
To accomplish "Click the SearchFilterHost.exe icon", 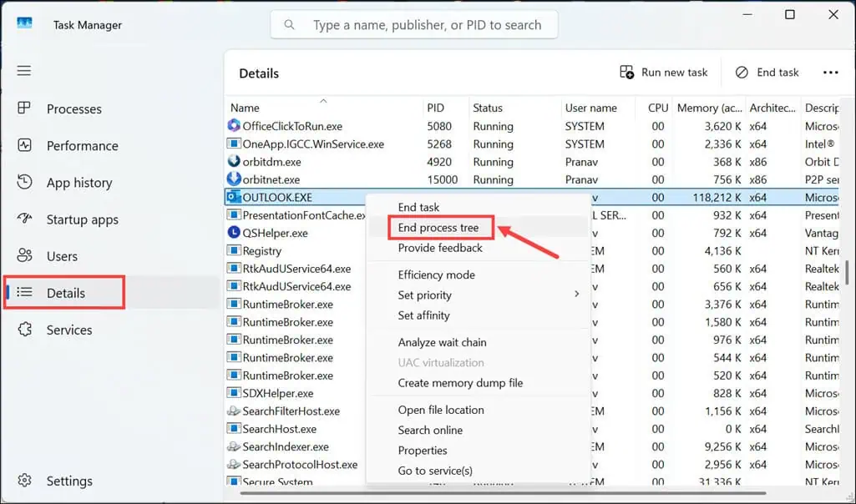I will point(234,411).
